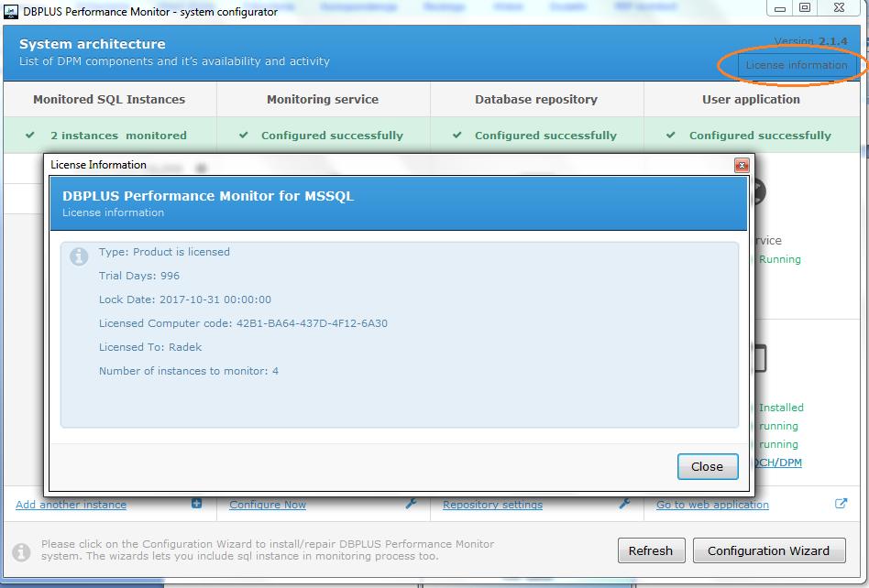Open the Configure Now link
This screenshot has height=588, width=869.
(x=268, y=505)
